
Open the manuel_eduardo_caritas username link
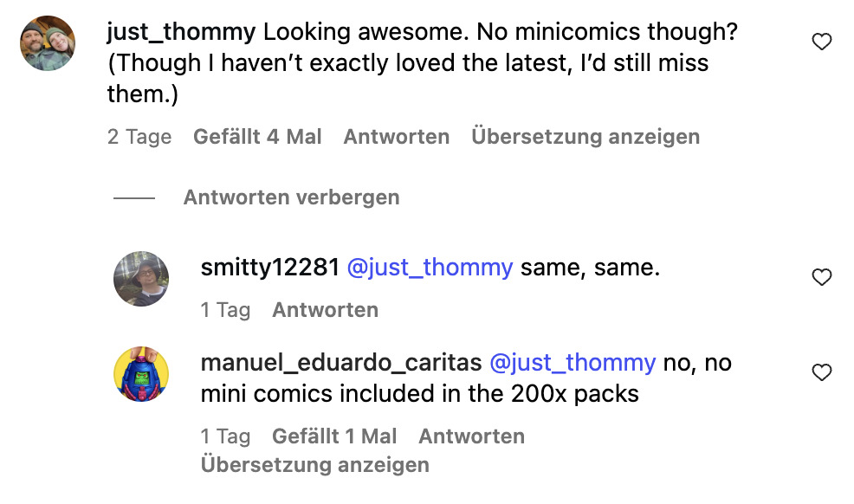(x=340, y=363)
